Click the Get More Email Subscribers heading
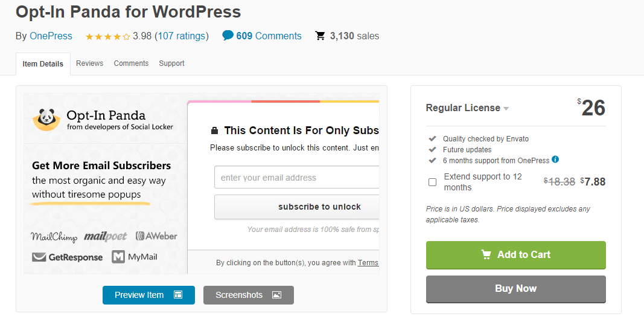The height and width of the screenshot is (316, 644). pyautogui.click(x=101, y=166)
